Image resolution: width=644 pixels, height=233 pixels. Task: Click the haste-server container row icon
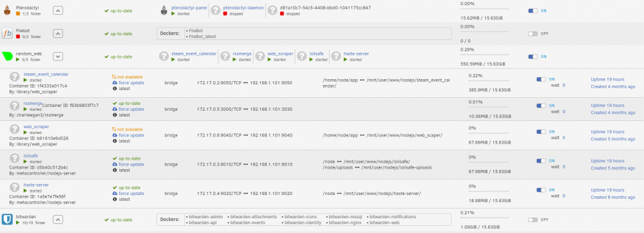15,187
